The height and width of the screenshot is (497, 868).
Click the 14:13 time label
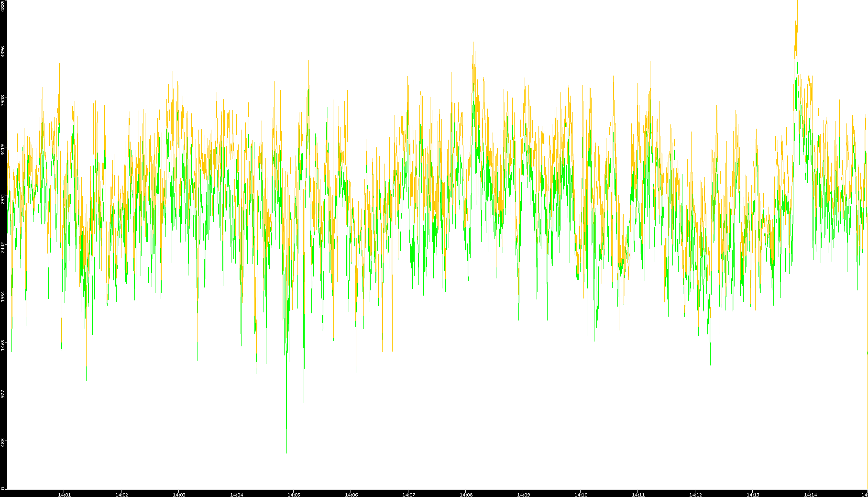pyautogui.click(x=753, y=495)
